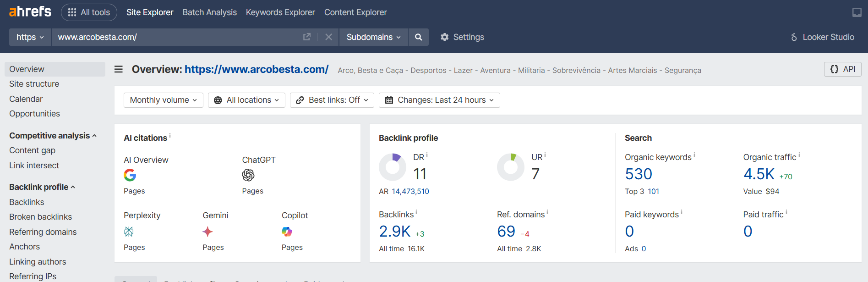Click the DR info icon
The width and height of the screenshot is (868, 282).
tap(427, 155)
